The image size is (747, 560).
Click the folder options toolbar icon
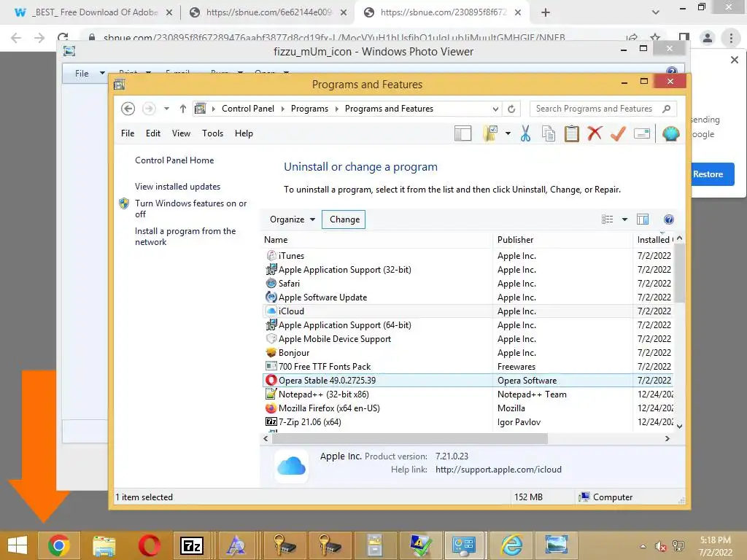point(490,134)
